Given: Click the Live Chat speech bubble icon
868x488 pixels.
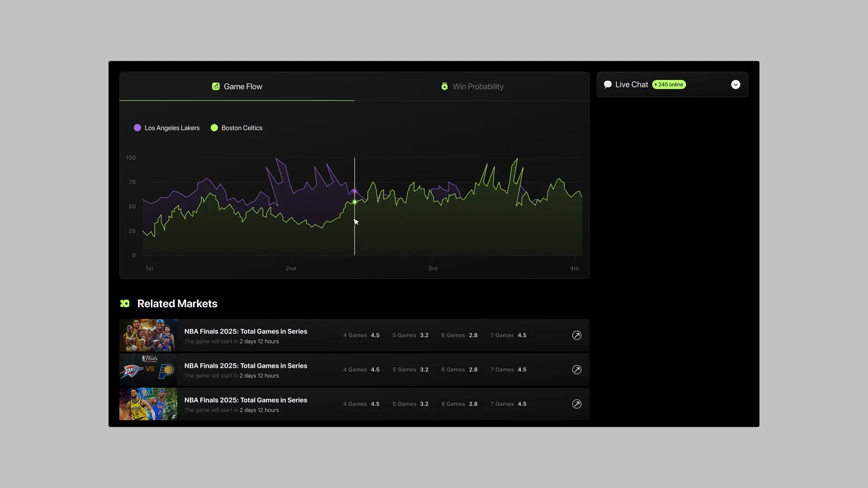Looking at the screenshot, I should (x=608, y=84).
